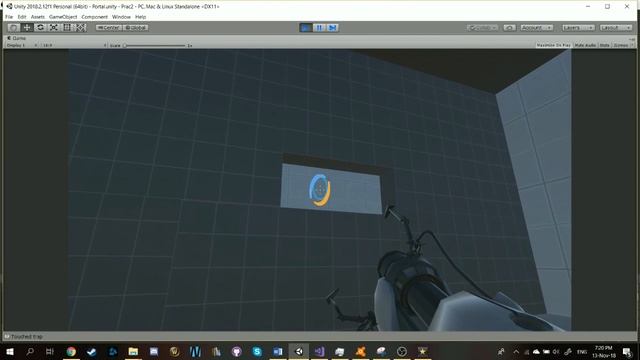Adjust the Game view Scale slider

[x=155, y=45]
